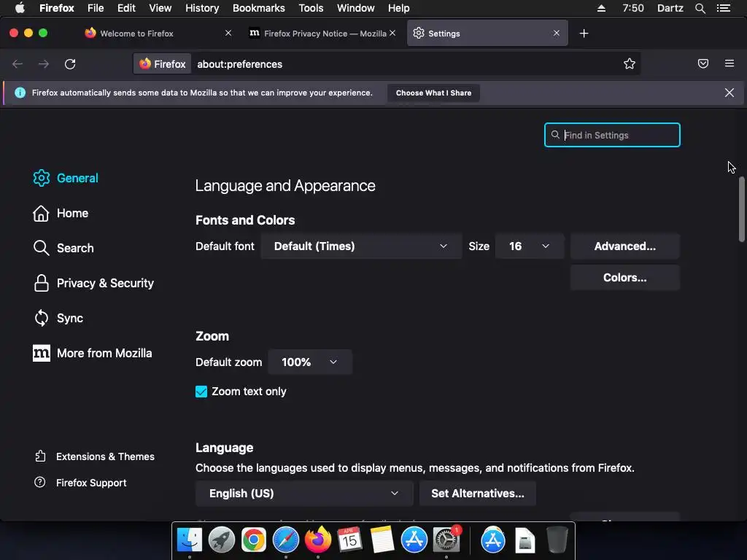This screenshot has width=747, height=560.
Task: Click Set Alternatives... button
Action: (x=478, y=494)
